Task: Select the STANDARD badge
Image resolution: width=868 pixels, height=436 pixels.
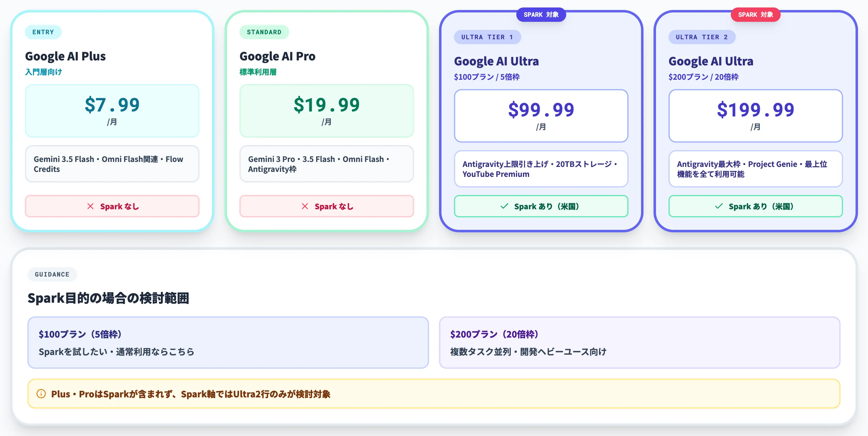Action: (264, 32)
